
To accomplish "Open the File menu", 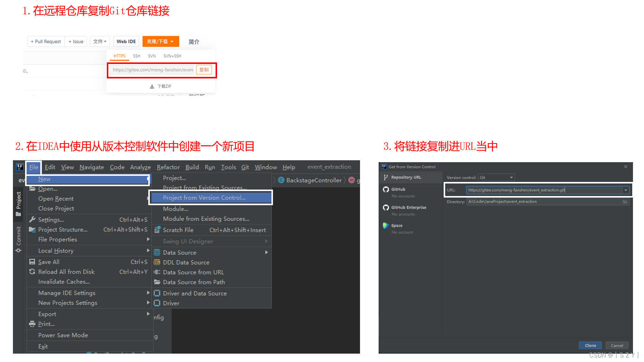I will pyautogui.click(x=33, y=167).
